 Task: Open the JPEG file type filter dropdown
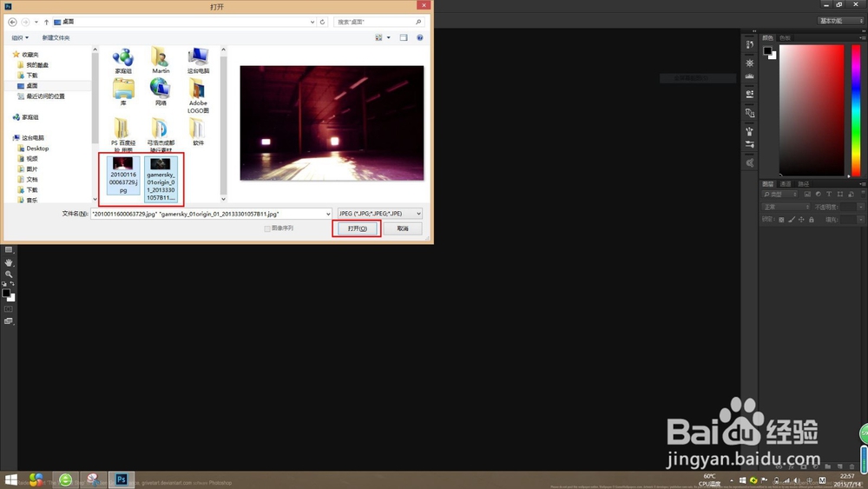pyautogui.click(x=380, y=213)
